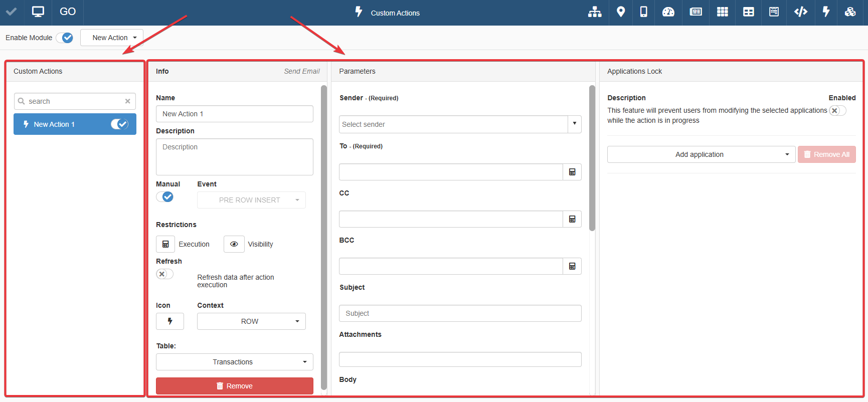Open the dashboard gauge icon
Screen dimensions: 868x402
tap(668, 12)
